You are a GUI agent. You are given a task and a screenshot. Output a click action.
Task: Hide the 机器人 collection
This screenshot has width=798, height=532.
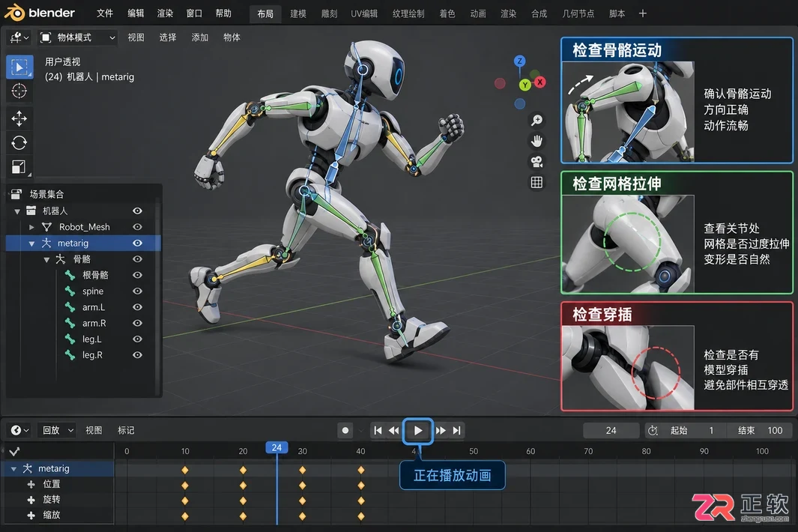click(x=137, y=211)
